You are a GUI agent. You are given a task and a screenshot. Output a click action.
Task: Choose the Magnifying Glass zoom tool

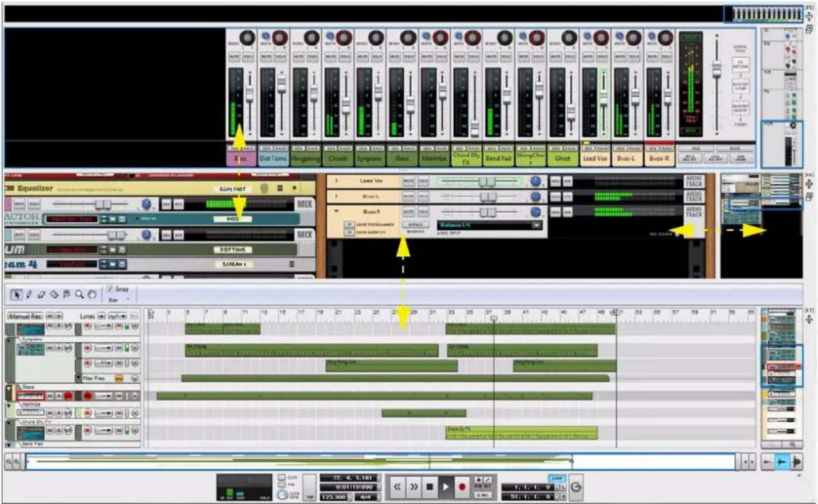78,294
